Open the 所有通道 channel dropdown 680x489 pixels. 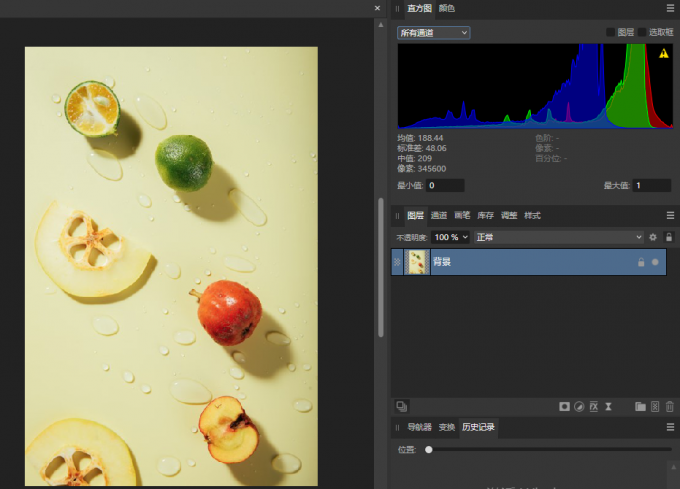434,33
